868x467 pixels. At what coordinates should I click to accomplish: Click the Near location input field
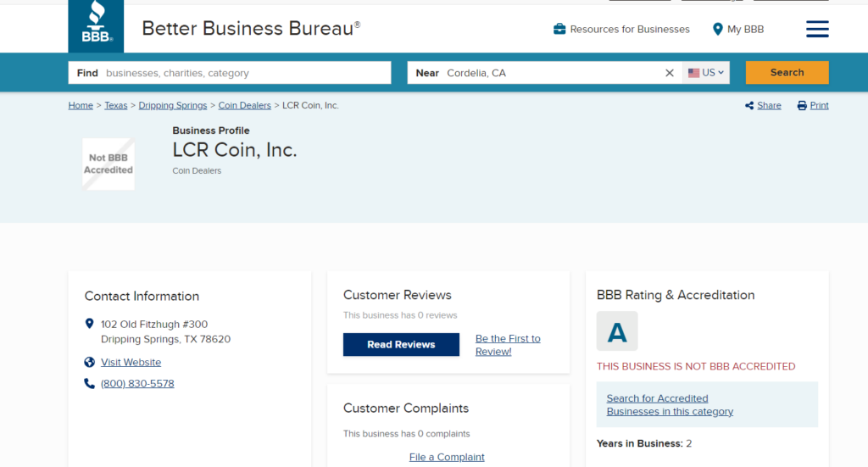pos(545,73)
